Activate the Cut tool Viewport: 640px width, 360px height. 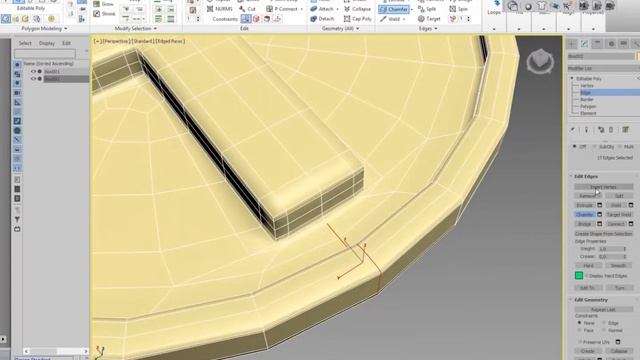[x=247, y=9]
